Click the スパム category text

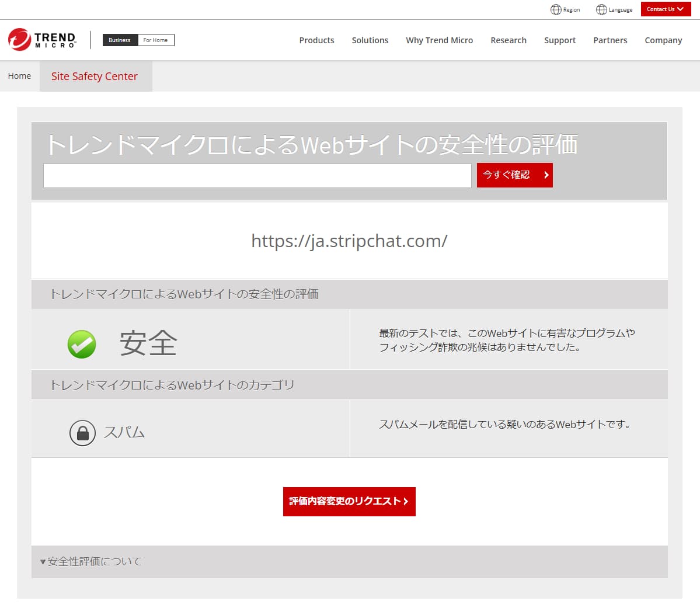(x=124, y=432)
